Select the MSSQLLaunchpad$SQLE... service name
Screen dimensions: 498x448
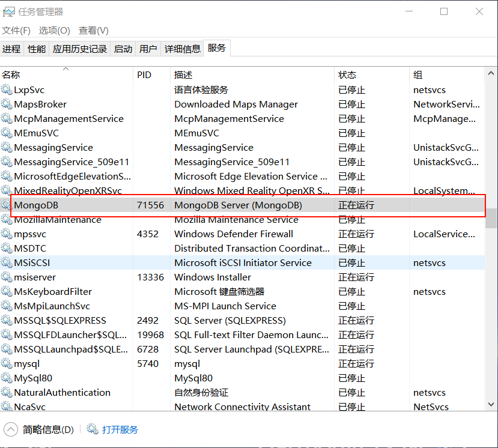tap(71, 350)
